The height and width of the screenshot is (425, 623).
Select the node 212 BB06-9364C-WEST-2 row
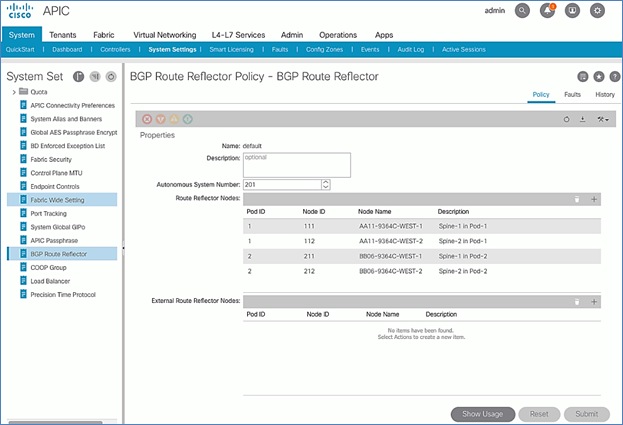tap(422, 271)
